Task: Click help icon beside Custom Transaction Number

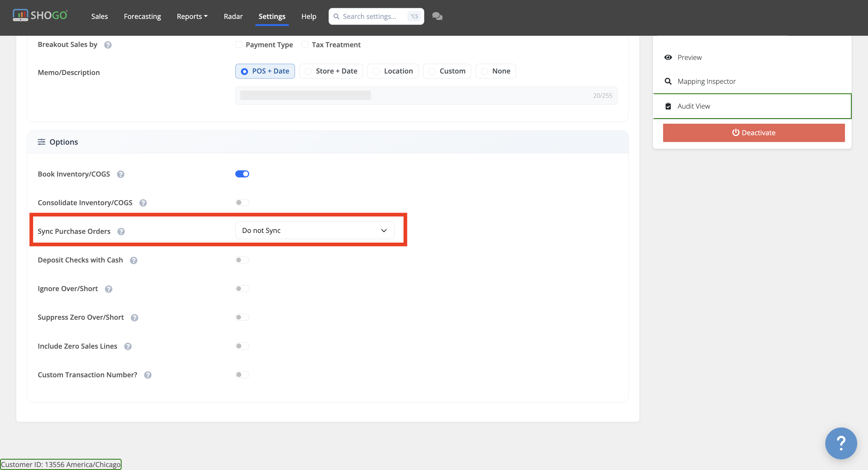Action: click(148, 375)
